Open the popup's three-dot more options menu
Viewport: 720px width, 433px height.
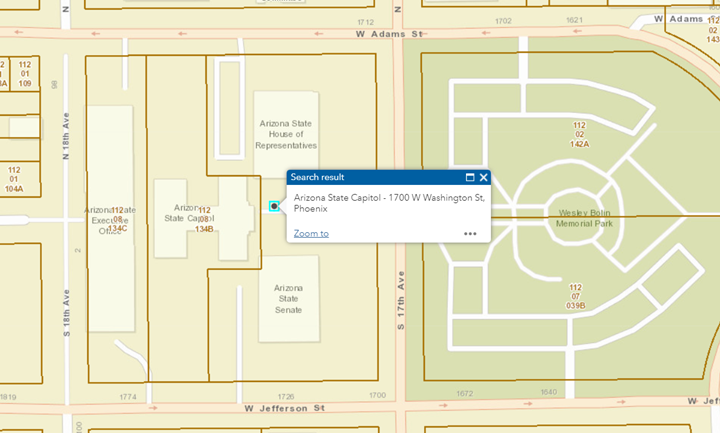click(470, 234)
